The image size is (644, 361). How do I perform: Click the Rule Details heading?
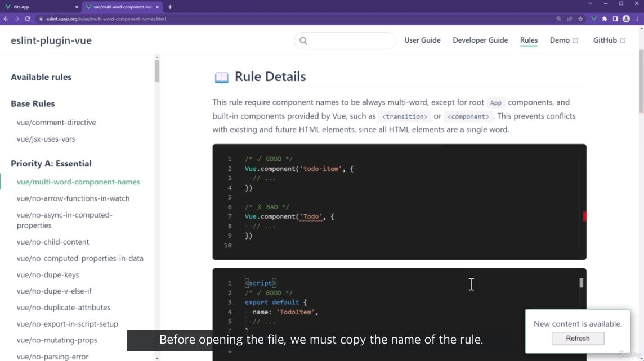(x=270, y=76)
